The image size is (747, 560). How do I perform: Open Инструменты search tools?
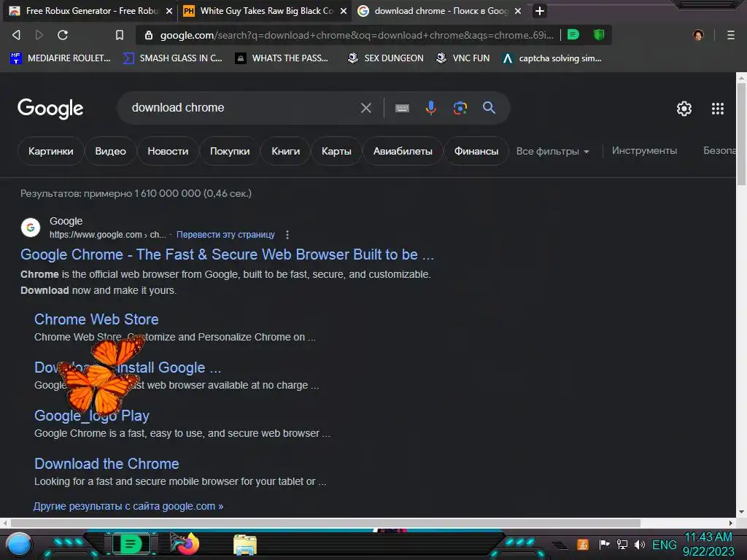[x=644, y=150]
